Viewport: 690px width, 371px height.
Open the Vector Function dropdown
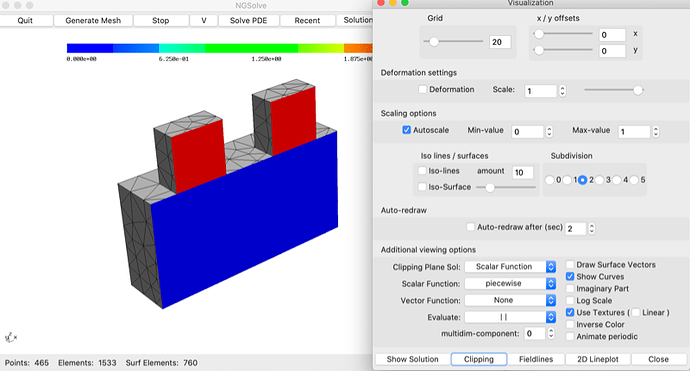[x=510, y=300]
